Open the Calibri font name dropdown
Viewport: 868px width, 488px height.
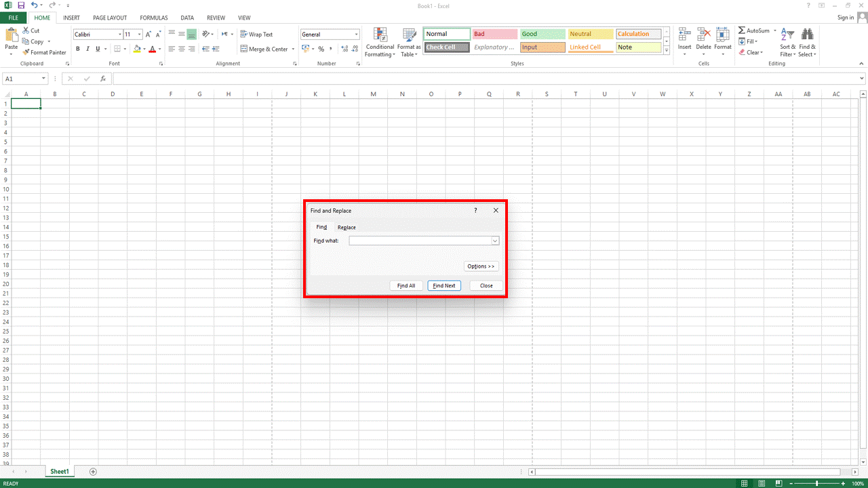click(120, 34)
